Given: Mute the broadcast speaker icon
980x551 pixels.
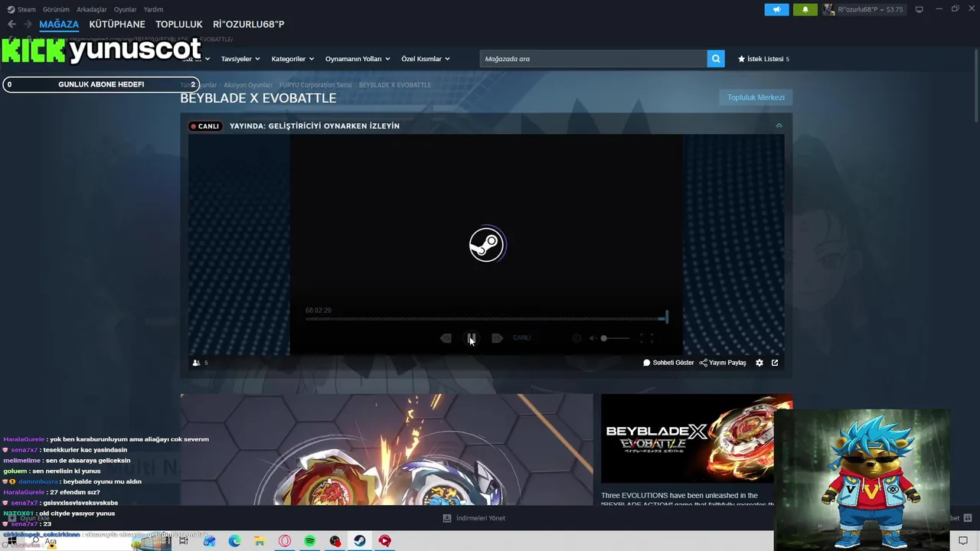Looking at the screenshot, I should click(x=593, y=338).
